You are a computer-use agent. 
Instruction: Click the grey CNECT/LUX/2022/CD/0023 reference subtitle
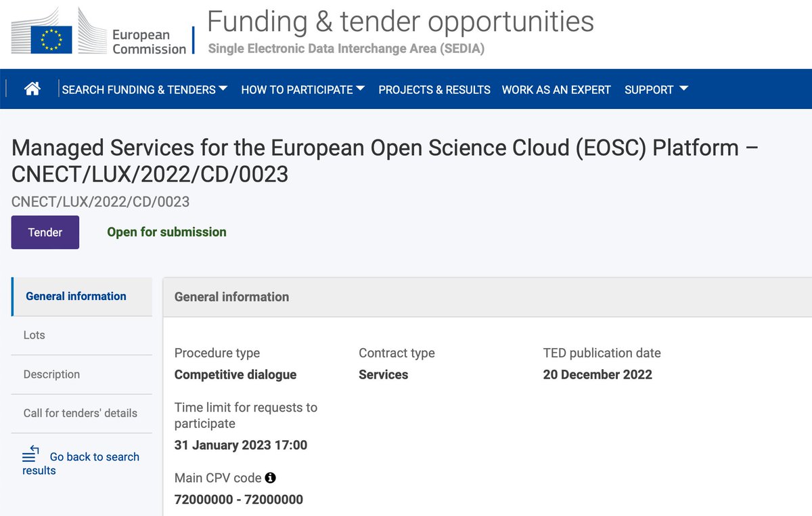(x=100, y=202)
